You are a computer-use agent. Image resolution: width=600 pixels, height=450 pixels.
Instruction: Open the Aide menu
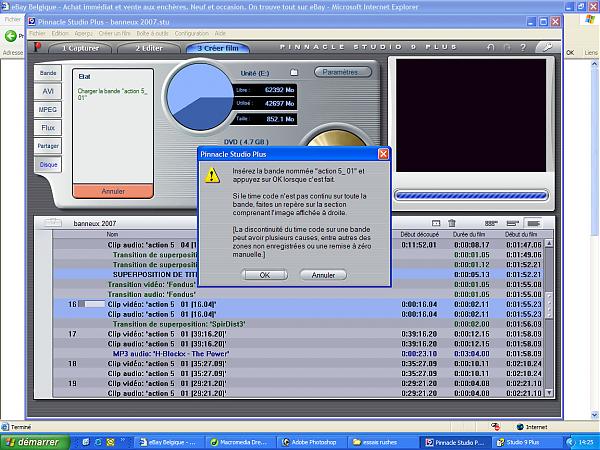point(220,34)
